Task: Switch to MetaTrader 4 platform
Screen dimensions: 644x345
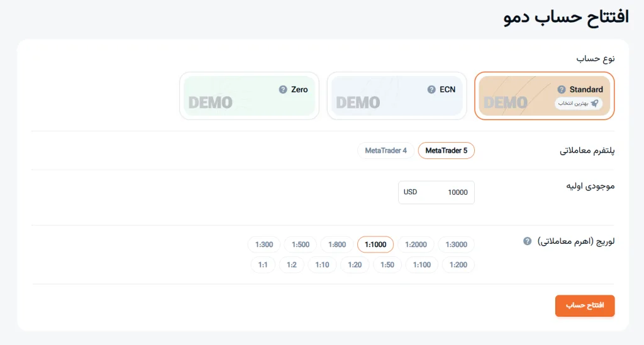Action: [x=386, y=151]
